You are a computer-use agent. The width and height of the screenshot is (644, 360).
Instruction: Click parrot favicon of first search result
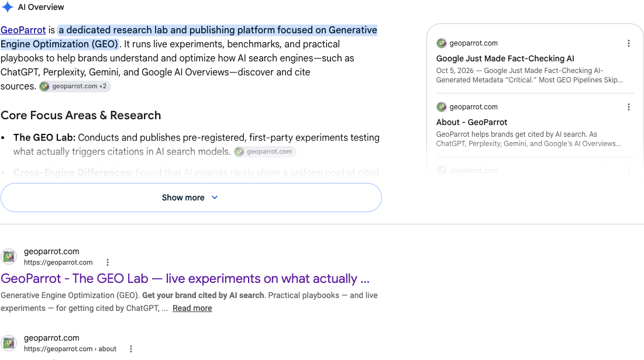(9, 257)
